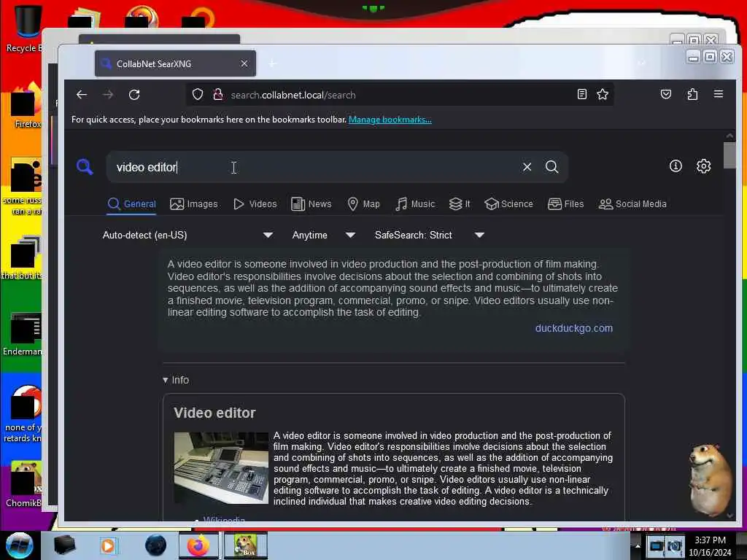Click the page vertical scrollbar thumb

pyautogui.click(x=729, y=155)
